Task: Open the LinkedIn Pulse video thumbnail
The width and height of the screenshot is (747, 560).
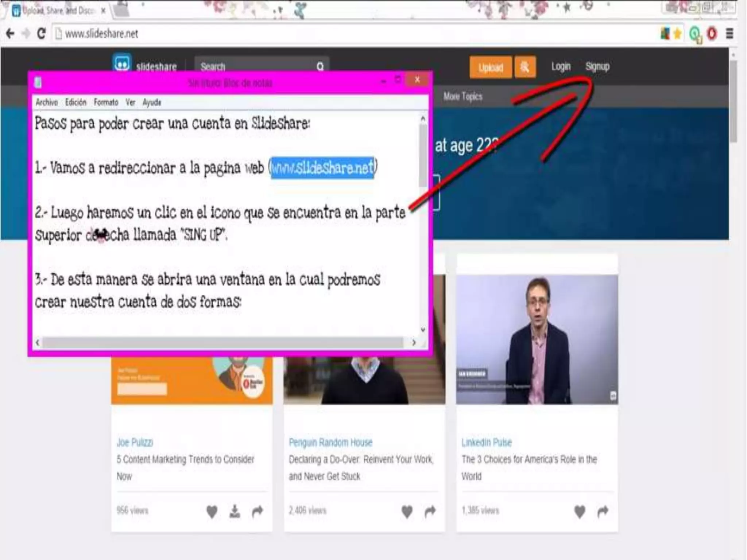Action: (x=537, y=339)
